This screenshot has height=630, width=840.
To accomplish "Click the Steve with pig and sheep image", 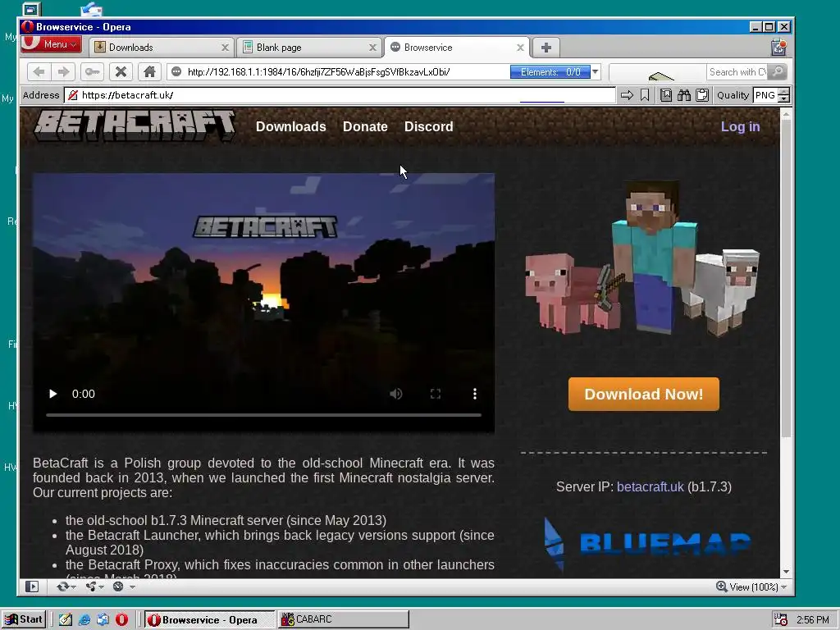I will (642, 258).
